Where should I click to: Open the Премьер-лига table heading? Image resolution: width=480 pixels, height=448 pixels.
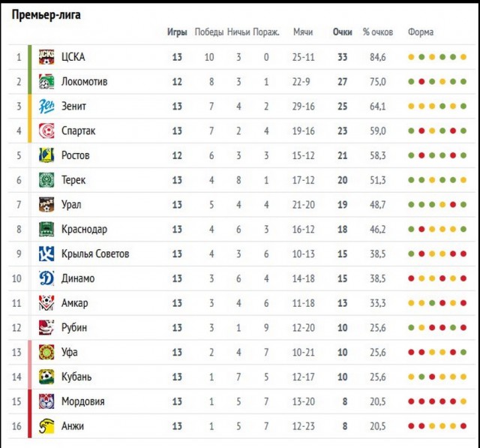click(x=46, y=15)
